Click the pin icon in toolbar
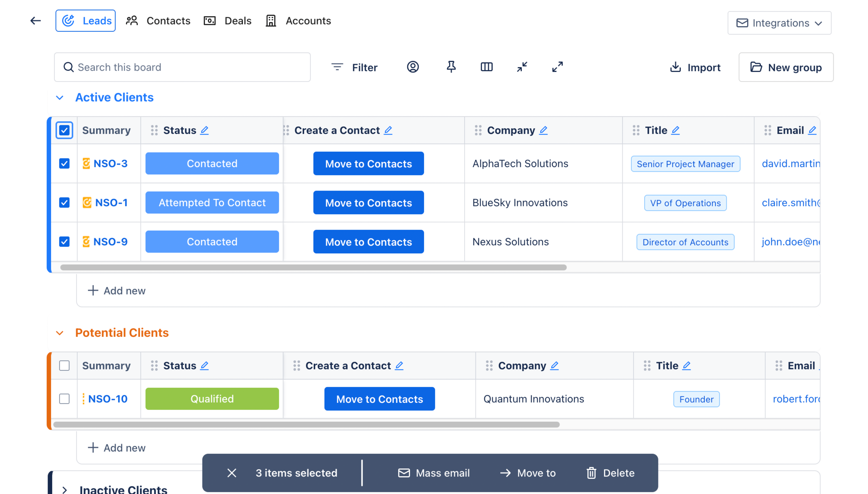 pos(451,67)
